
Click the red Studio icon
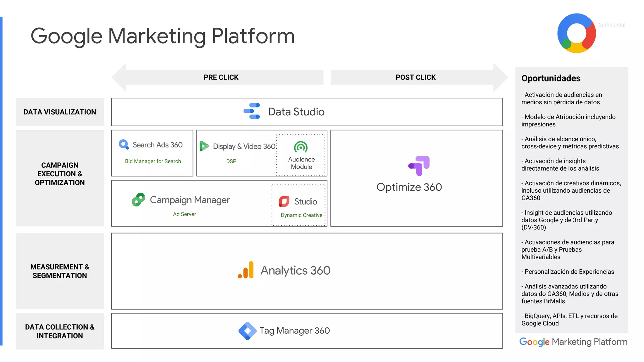tap(284, 201)
